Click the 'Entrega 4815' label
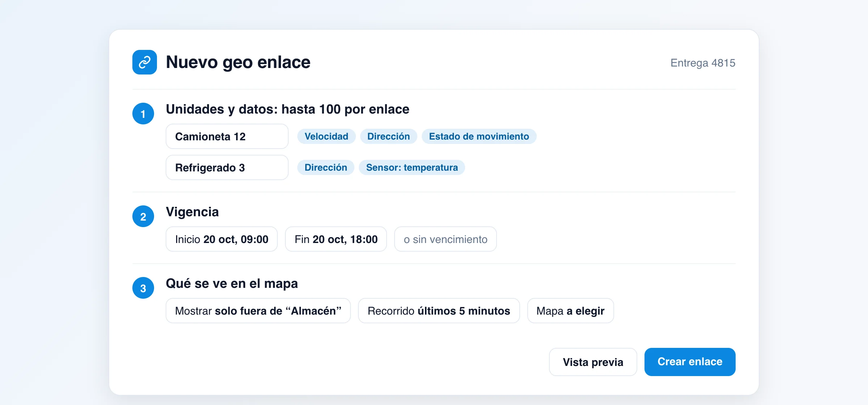The width and height of the screenshot is (868, 405). point(703,63)
